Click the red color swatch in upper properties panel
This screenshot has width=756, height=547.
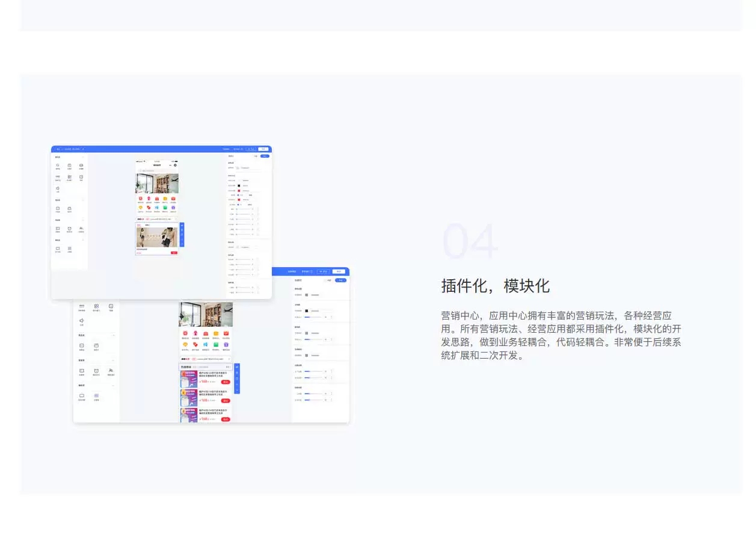(x=239, y=190)
